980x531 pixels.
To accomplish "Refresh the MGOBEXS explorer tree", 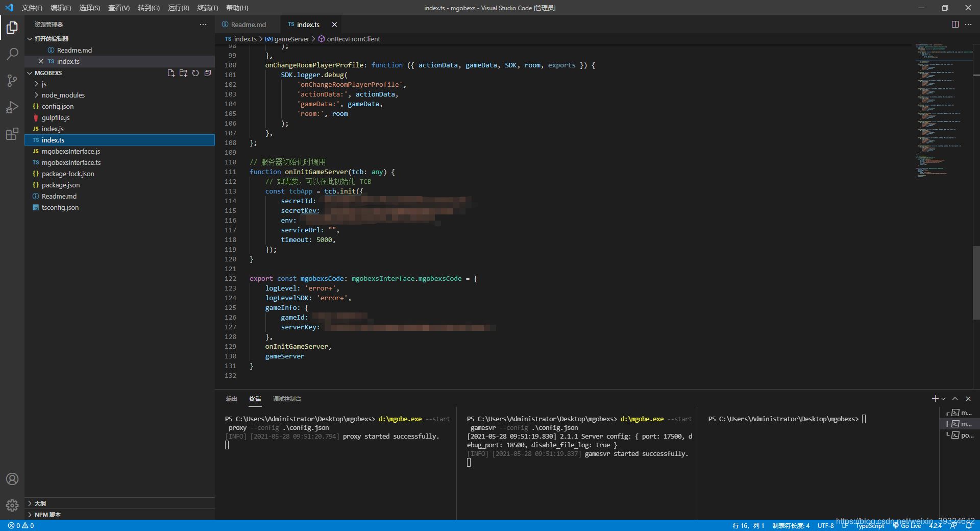I will (195, 73).
